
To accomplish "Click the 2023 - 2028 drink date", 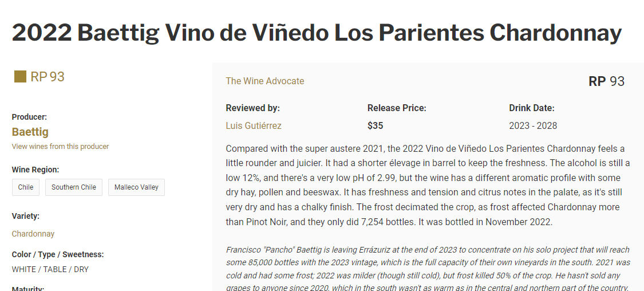I will pos(533,126).
